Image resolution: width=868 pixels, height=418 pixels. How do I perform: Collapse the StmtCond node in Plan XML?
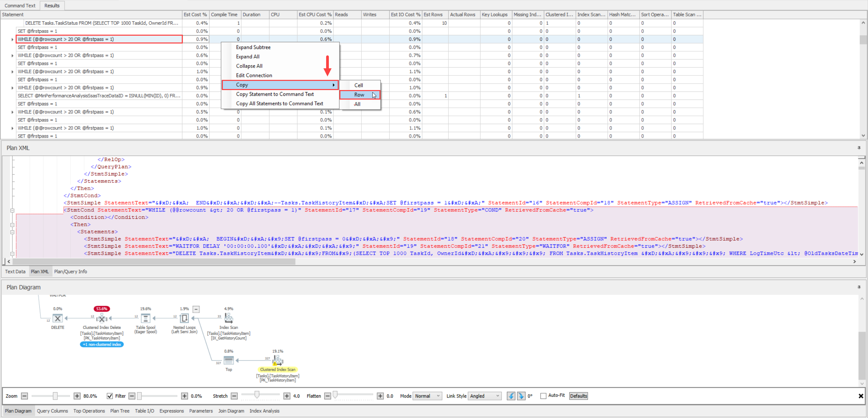[x=12, y=210]
